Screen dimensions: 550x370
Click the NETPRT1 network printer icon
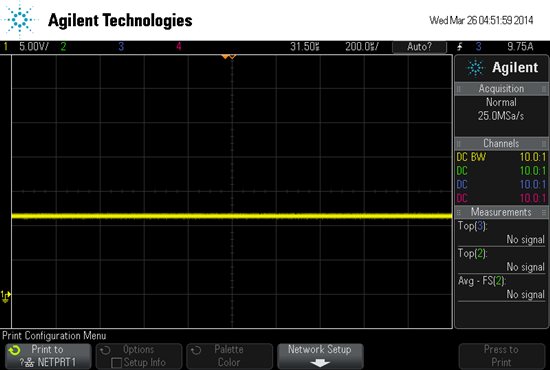coord(27,362)
